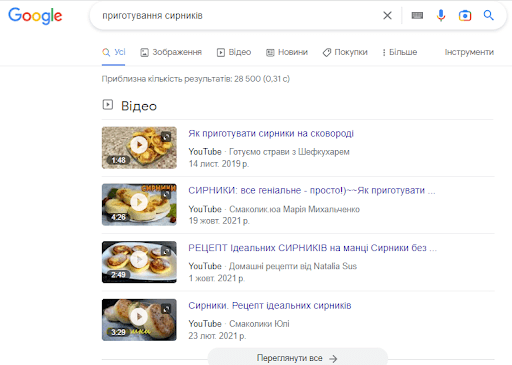Click the Переглянути все button
512x365 pixels.
(x=297, y=358)
